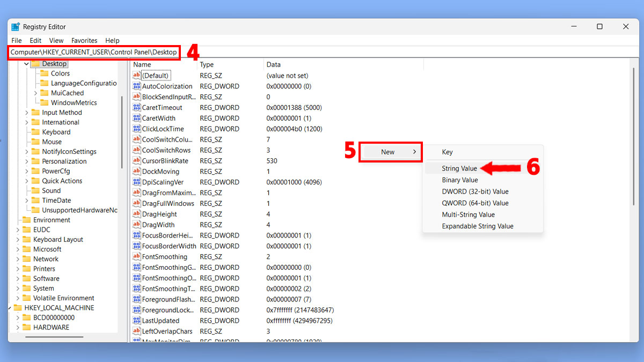Click the ForegroundLock... DWORD icon

click(x=136, y=310)
